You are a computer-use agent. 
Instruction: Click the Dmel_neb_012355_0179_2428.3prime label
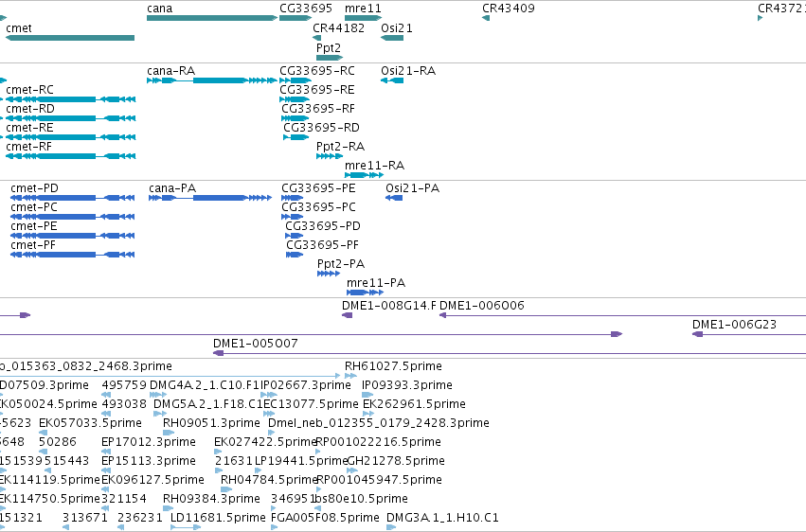(x=379, y=423)
